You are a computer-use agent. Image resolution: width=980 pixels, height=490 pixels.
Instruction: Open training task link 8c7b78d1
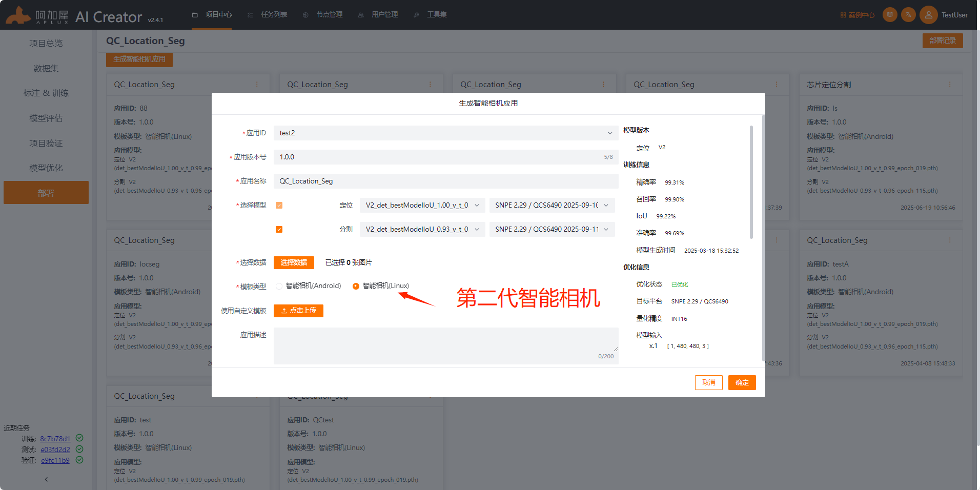click(x=55, y=439)
